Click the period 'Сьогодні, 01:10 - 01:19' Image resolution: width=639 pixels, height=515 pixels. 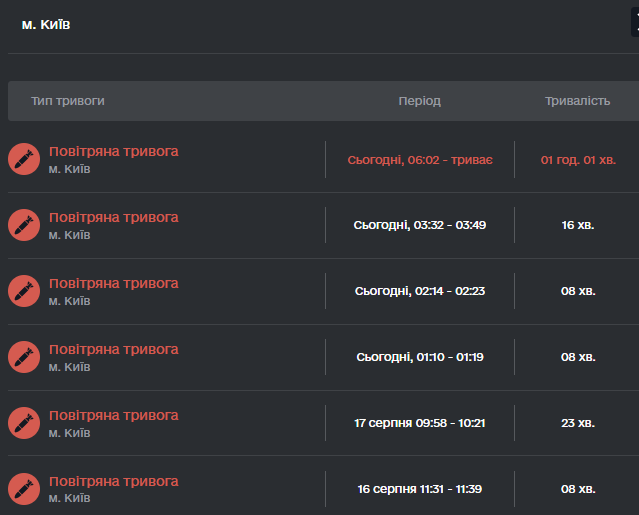tap(420, 357)
